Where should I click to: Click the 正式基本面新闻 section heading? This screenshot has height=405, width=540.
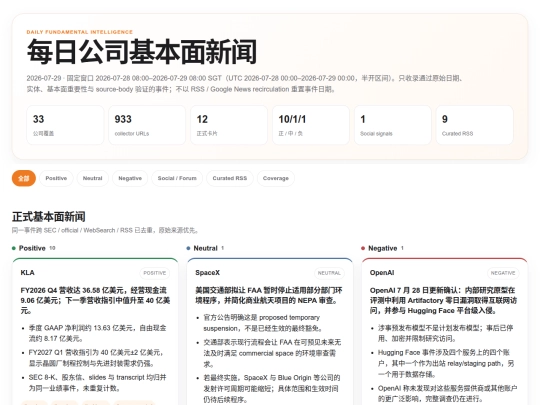coord(49,217)
